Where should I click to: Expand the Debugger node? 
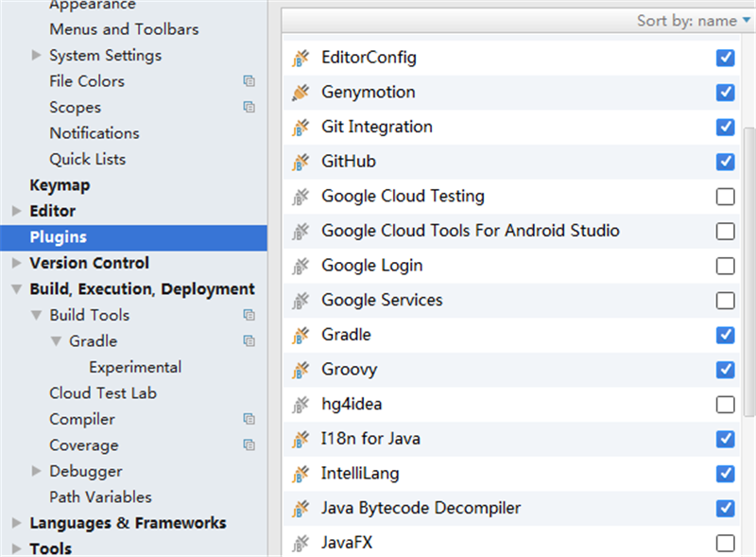36,471
